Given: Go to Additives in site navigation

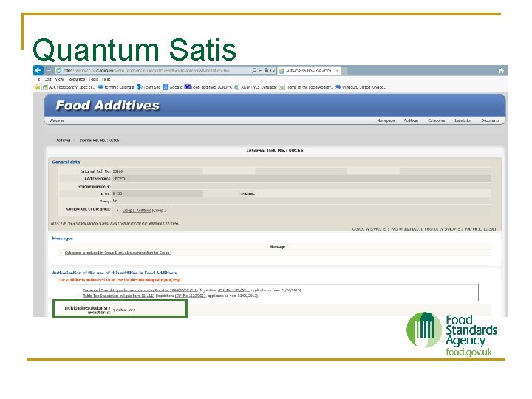Looking at the screenshot, I should (411, 120).
